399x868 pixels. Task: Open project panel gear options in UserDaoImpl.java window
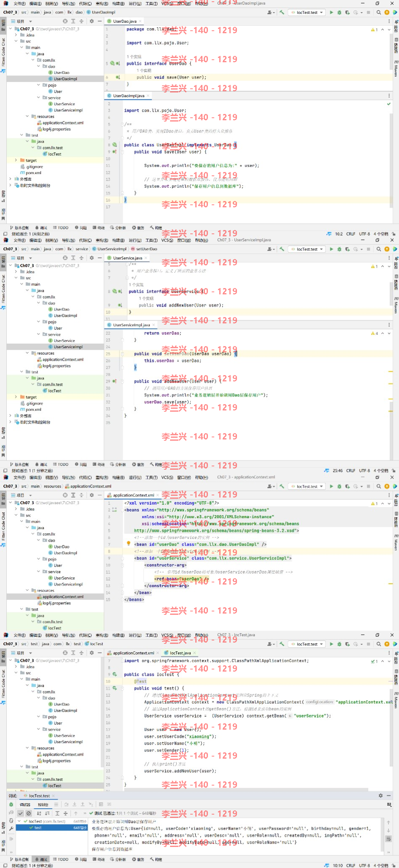click(91, 21)
